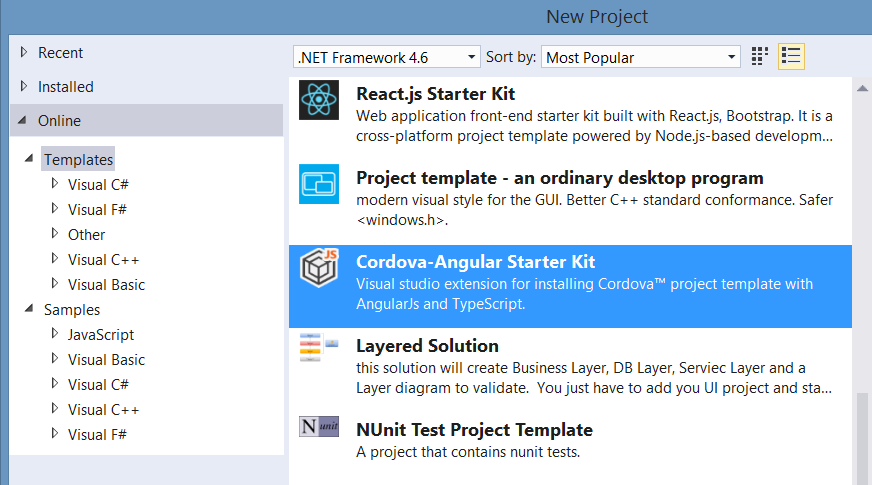The height and width of the screenshot is (485, 872).
Task: Switch to medium icons list view
Action: pyautogui.click(x=792, y=57)
